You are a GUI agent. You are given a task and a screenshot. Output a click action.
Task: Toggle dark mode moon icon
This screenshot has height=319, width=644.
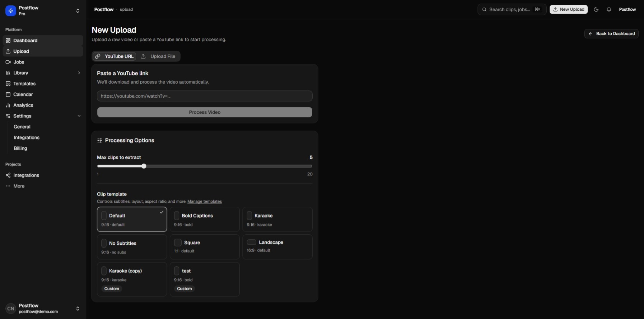point(596,9)
